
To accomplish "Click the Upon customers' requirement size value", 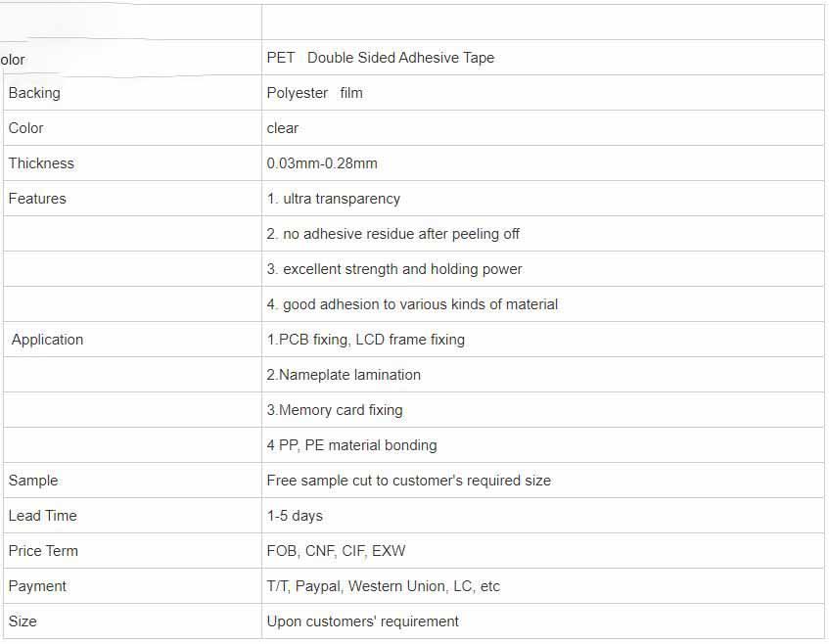I will pos(363,621).
